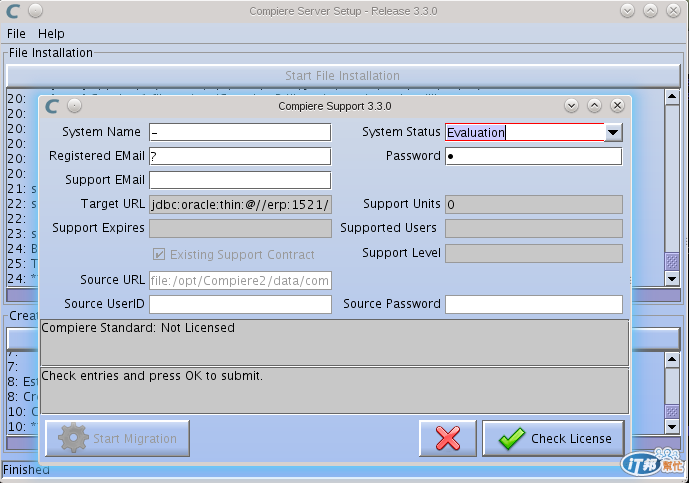This screenshot has width=689, height=483.
Task: Click the 'Finished' status bar text
Action: (x=26, y=470)
